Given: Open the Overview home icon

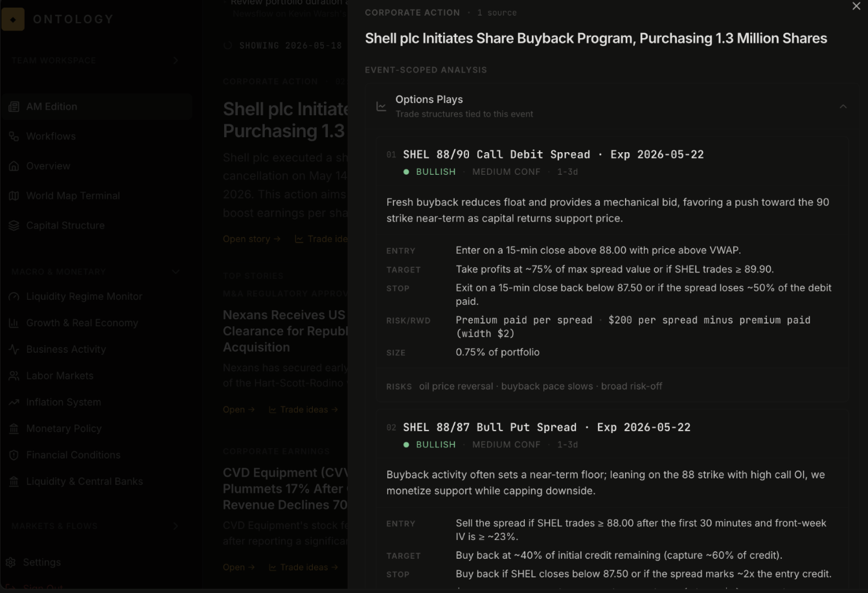Looking at the screenshot, I should pos(14,166).
